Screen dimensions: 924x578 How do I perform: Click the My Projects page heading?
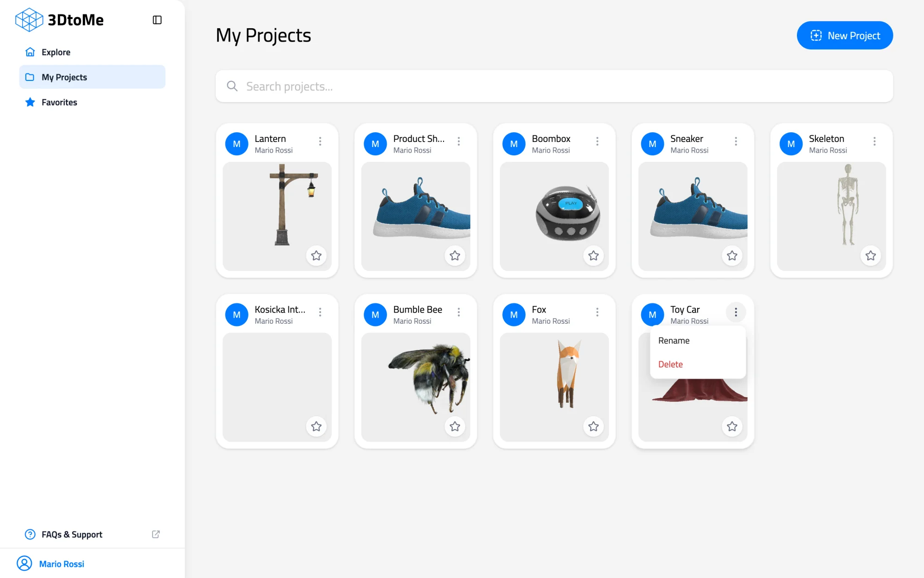263,36
